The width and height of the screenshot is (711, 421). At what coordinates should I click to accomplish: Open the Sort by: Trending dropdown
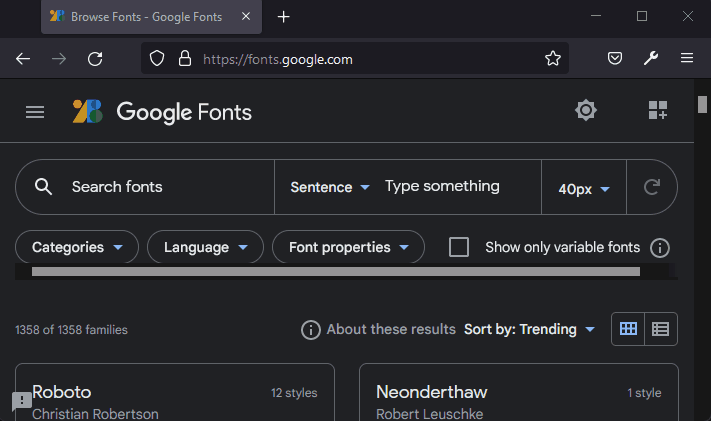(530, 329)
